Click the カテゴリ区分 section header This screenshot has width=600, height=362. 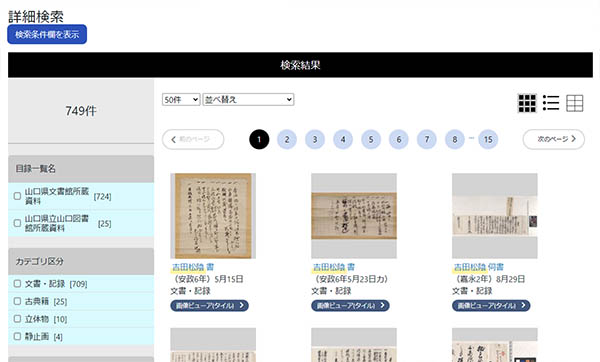pyautogui.click(x=81, y=261)
